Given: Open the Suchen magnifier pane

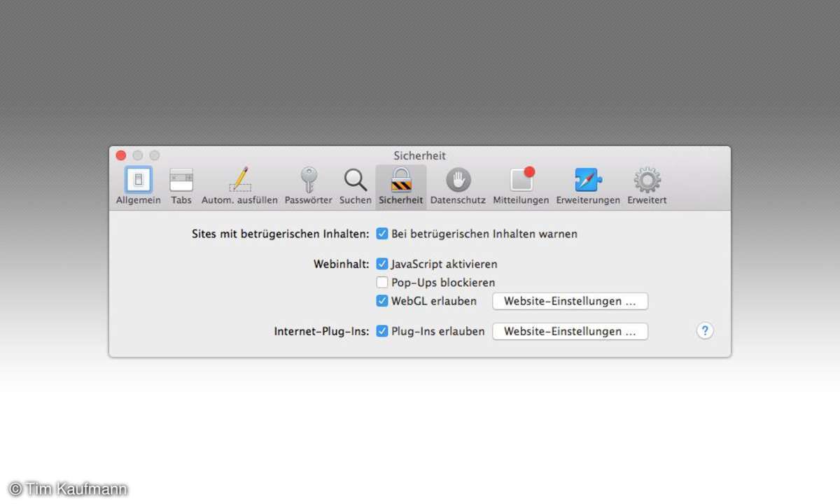Looking at the screenshot, I should (356, 185).
